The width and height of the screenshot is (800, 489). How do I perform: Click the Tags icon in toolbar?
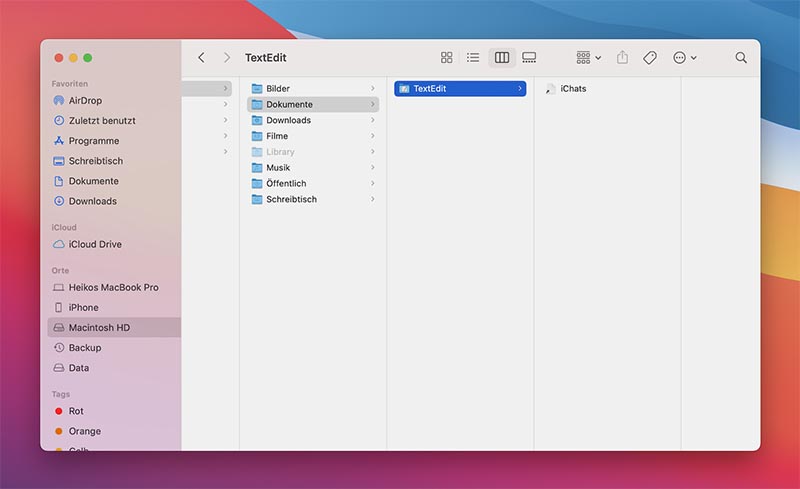tap(650, 58)
